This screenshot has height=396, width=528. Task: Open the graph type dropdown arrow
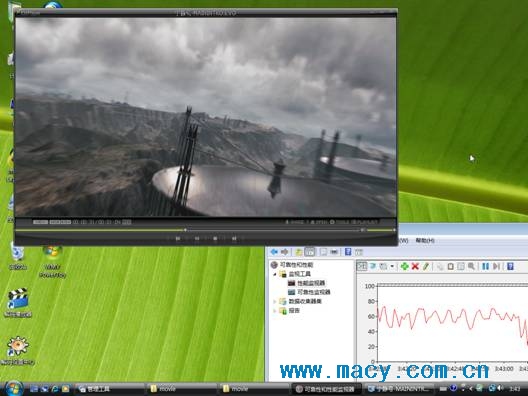392,266
